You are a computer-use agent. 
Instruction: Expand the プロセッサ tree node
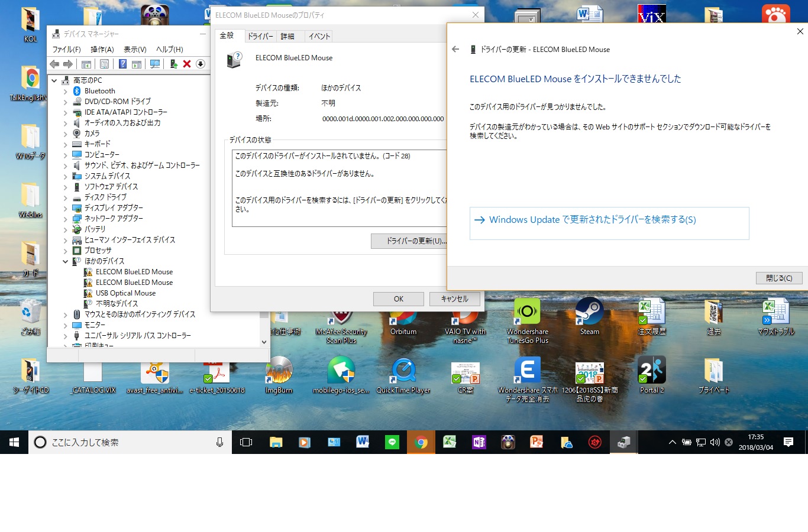[x=65, y=251]
